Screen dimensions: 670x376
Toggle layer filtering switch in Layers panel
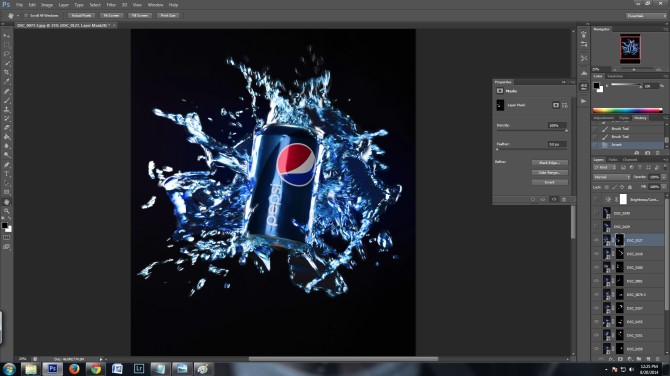pyautogui.click(x=665, y=167)
